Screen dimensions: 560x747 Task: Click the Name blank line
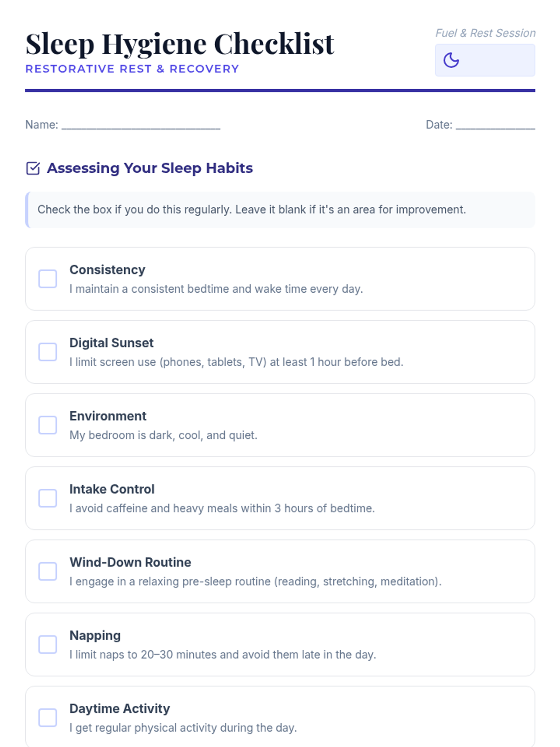(x=140, y=125)
